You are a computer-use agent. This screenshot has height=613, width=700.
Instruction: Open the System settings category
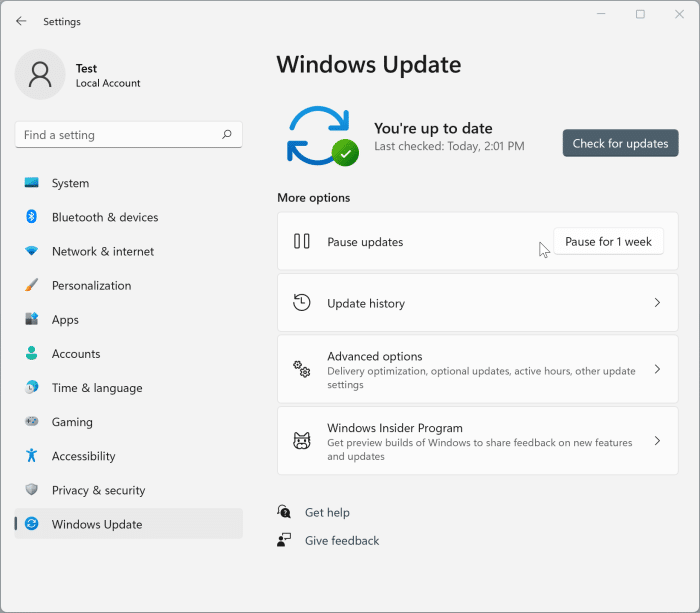pyautogui.click(x=129, y=183)
